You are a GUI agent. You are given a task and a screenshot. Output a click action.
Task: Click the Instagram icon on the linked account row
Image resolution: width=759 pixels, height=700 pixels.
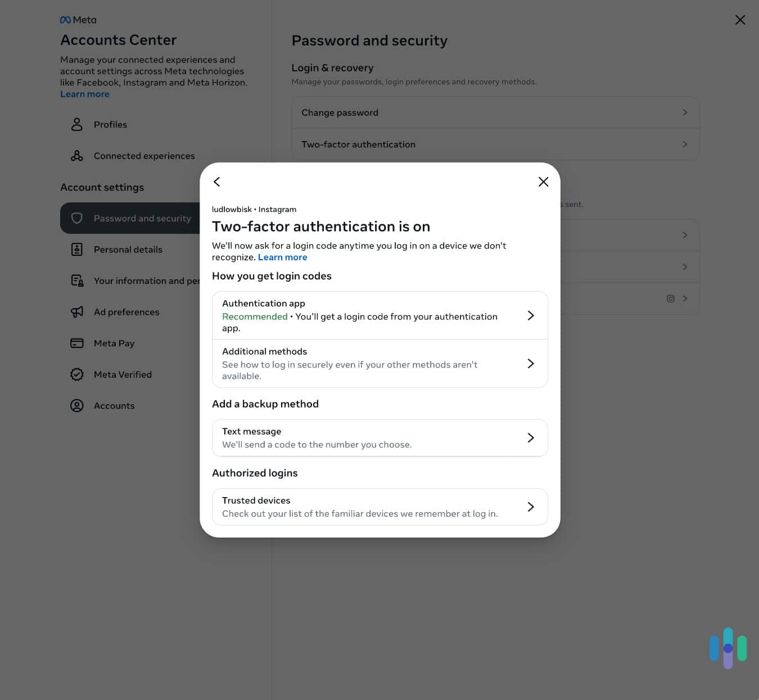coord(670,299)
